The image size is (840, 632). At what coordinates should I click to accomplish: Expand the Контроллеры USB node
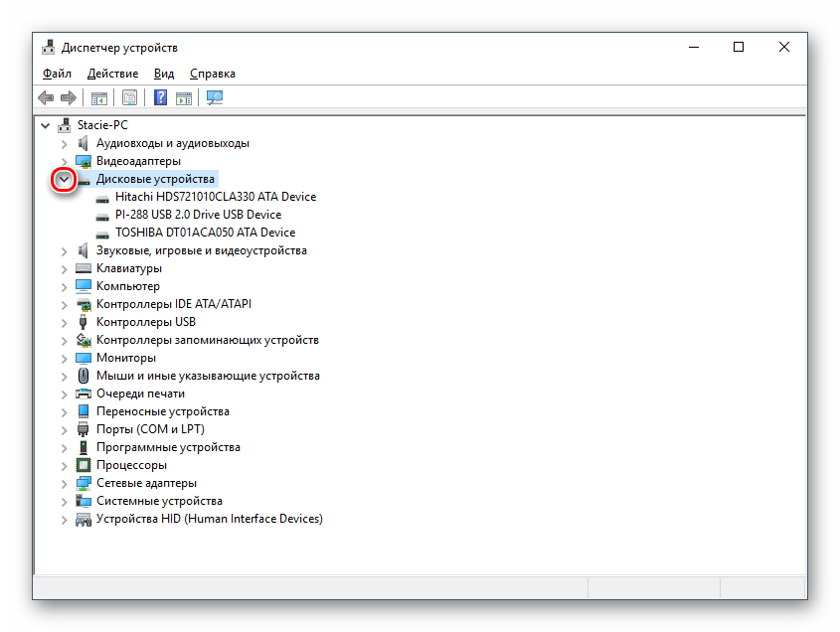click(x=65, y=322)
